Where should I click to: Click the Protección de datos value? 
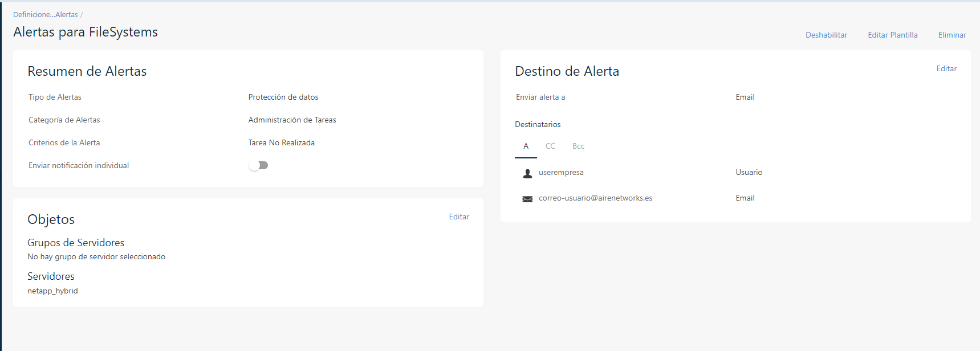click(283, 97)
